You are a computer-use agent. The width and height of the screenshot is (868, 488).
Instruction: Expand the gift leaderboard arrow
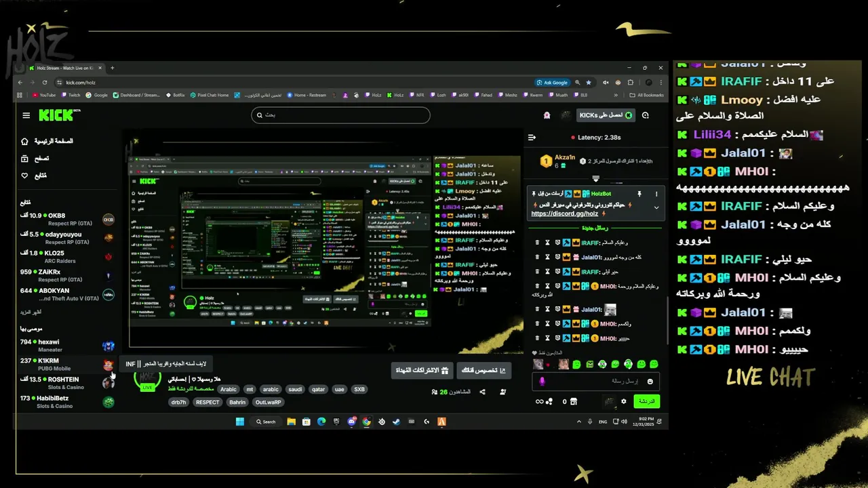(596, 179)
